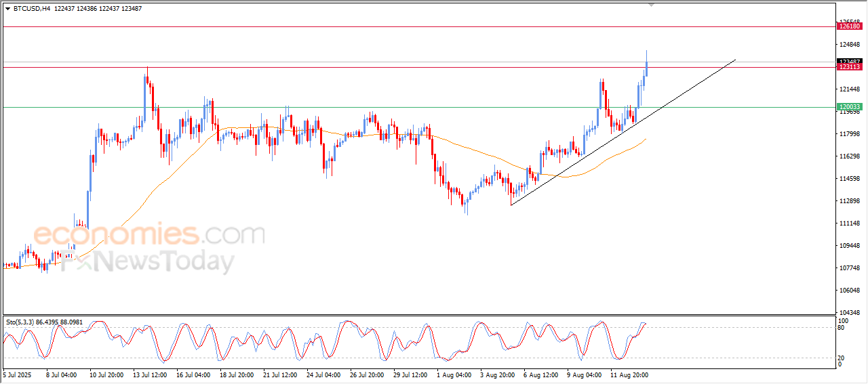Click the 5 Jul 2025 time label

click(18, 374)
